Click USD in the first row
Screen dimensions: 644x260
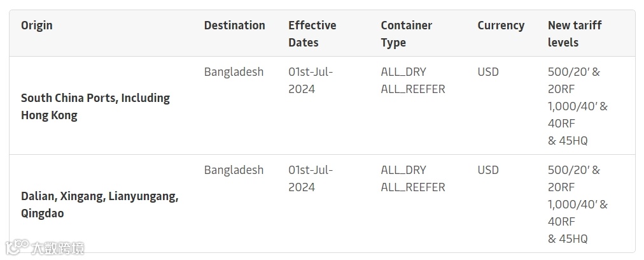(x=488, y=72)
